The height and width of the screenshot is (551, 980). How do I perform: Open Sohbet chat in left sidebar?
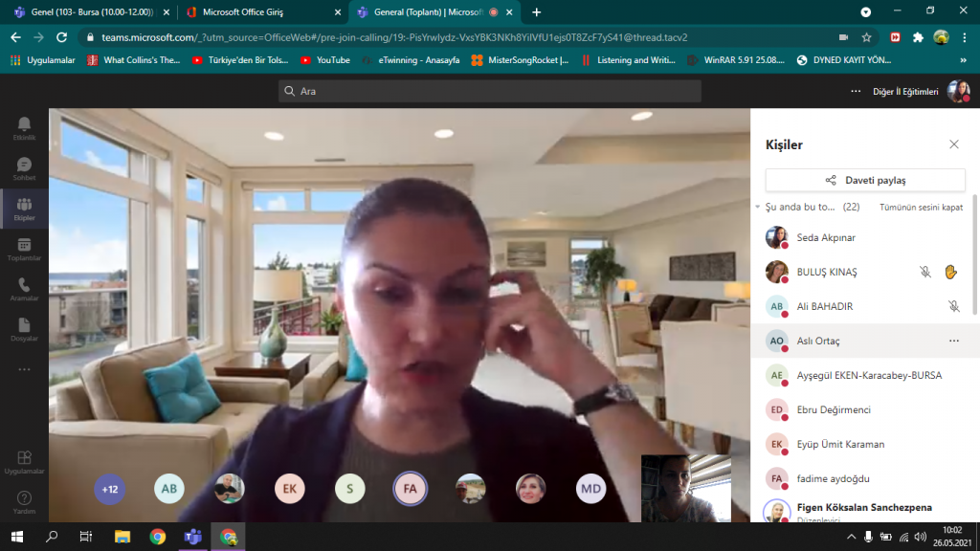pos(24,168)
